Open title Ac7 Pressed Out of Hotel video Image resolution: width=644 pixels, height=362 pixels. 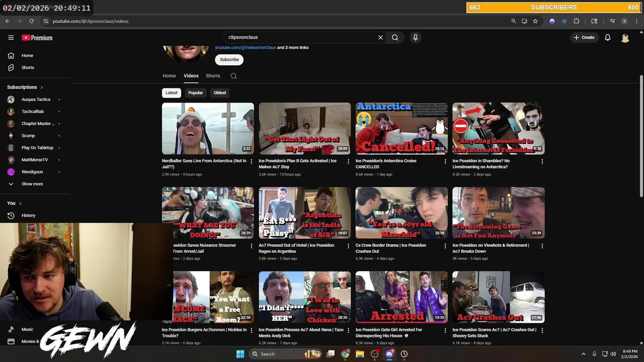click(296, 248)
